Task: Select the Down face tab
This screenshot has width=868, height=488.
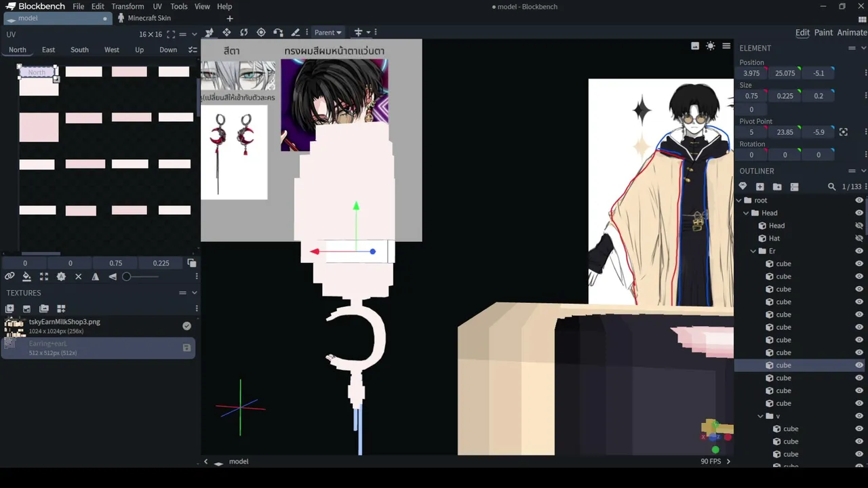Action: coord(168,49)
